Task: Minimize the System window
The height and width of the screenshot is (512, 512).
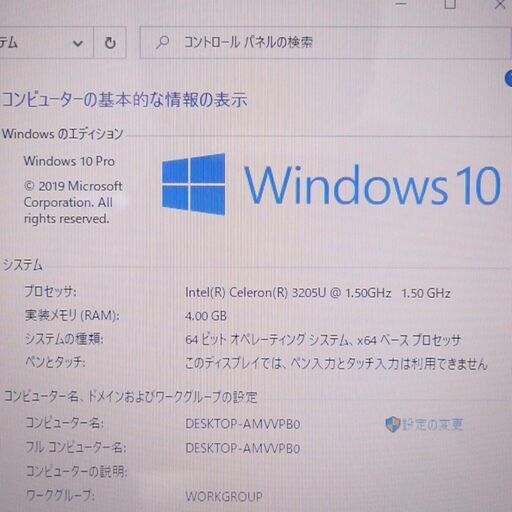Action: tap(401, 3)
